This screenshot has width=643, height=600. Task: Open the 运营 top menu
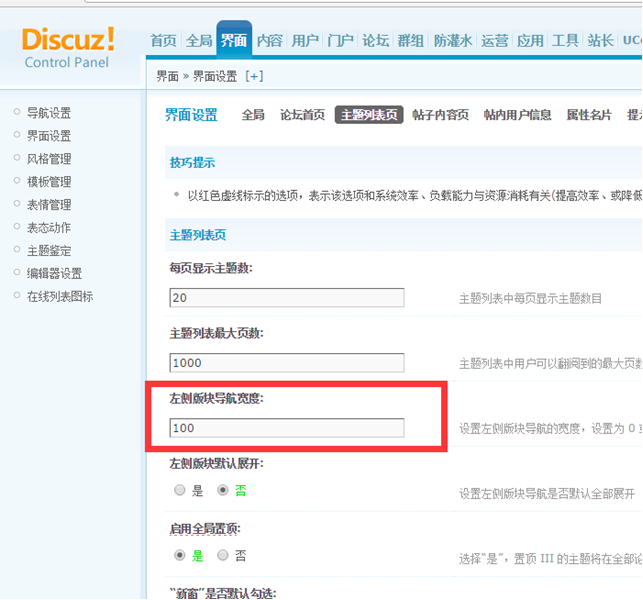[495, 41]
